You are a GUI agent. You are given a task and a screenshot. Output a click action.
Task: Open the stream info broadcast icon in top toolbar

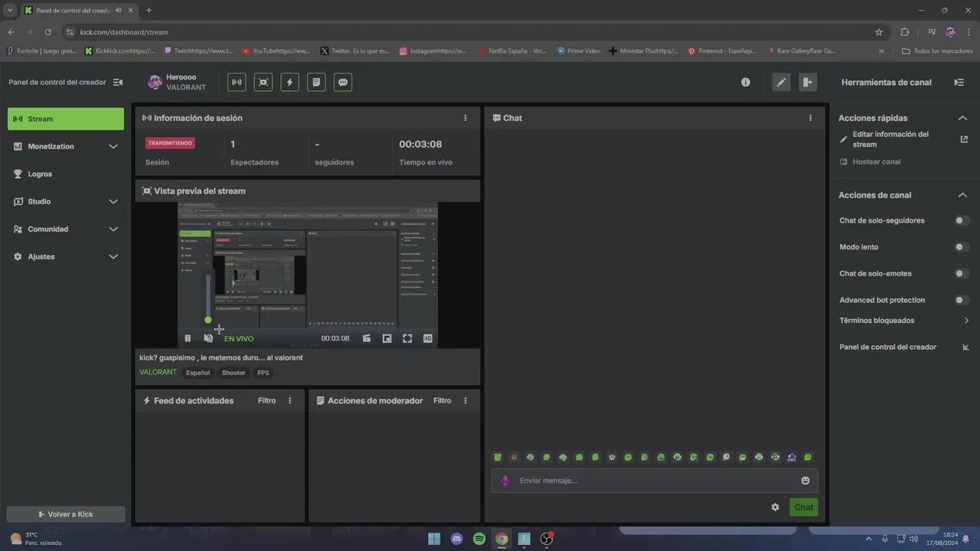pos(237,82)
